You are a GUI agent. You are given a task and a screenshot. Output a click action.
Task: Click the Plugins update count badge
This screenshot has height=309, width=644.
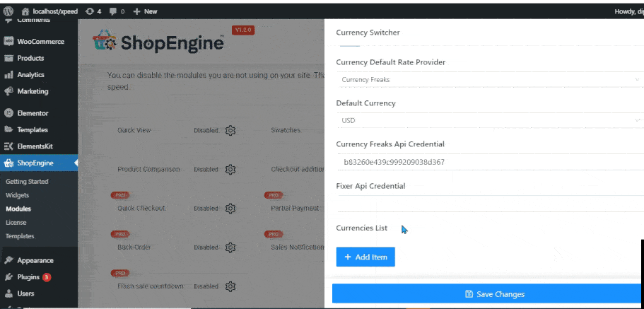pyautogui.click(x=47, y=277)
